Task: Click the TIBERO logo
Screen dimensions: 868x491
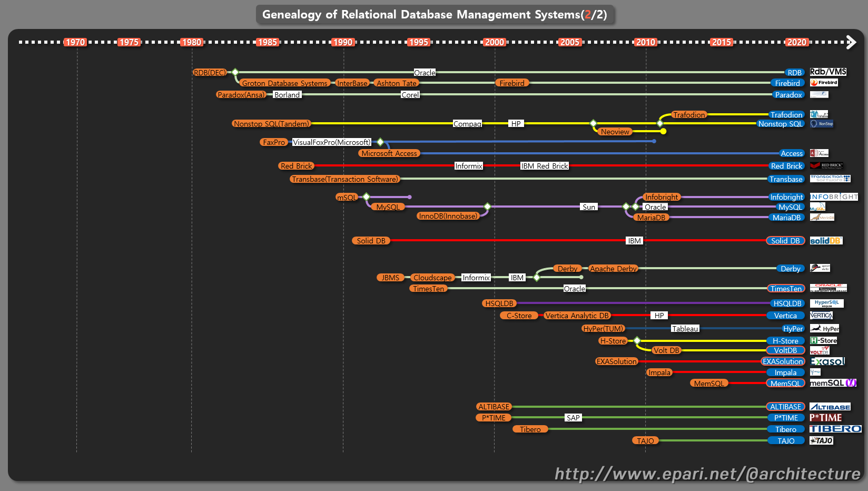Action: click(x=835, y=429)
